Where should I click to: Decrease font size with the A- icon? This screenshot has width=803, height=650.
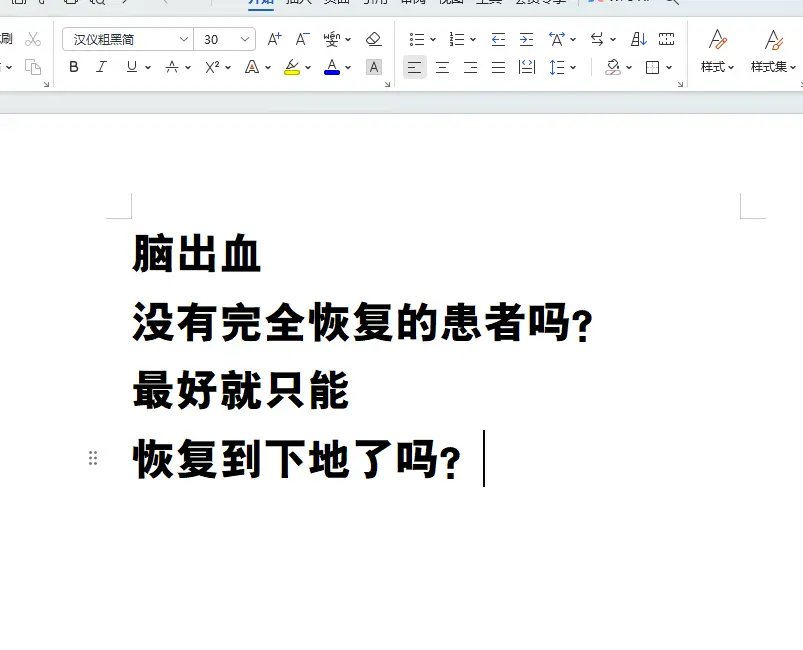tap(303, 39)
